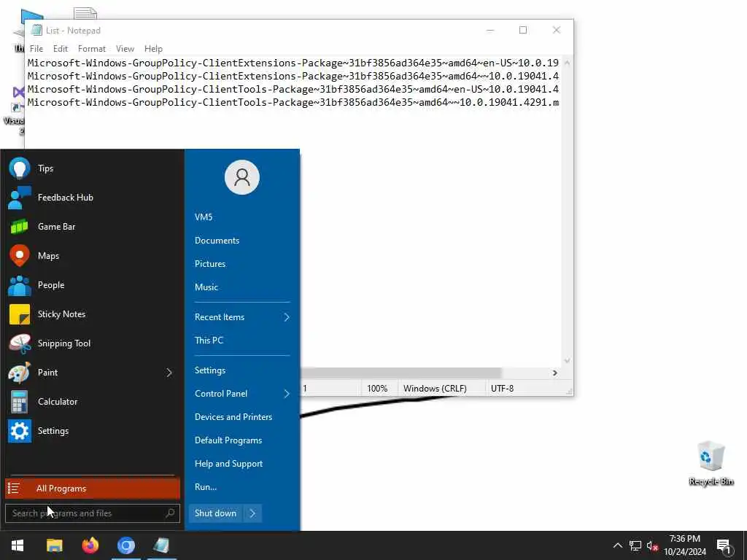This screenshot has height=560, width=747.
Task: Click the ClientTools en-US package line
Action: click(293, 90)
